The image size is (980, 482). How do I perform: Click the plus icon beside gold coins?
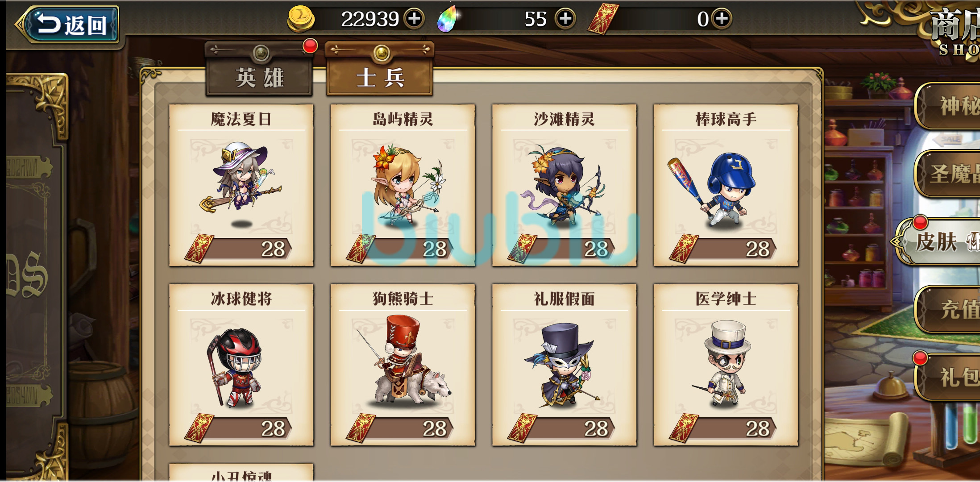[x=414, y=19]
